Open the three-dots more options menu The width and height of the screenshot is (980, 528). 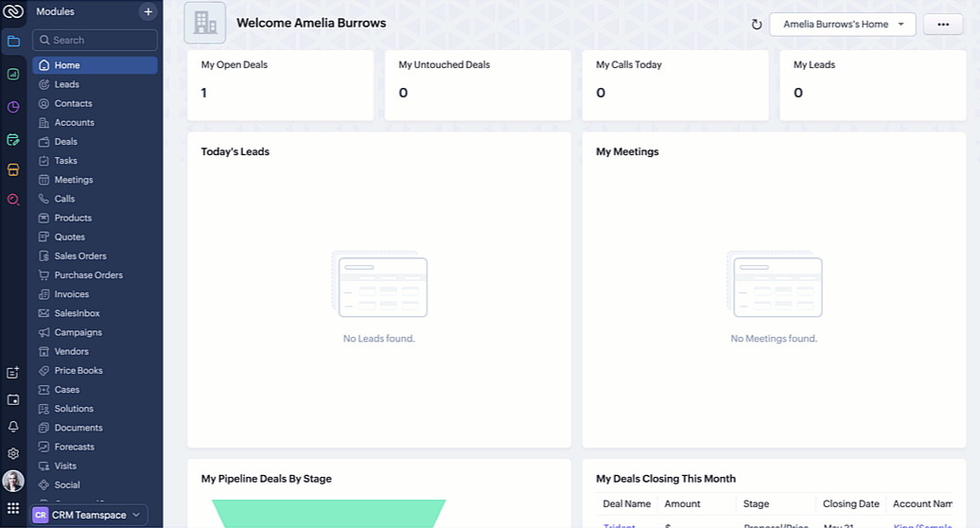point(943,25)
